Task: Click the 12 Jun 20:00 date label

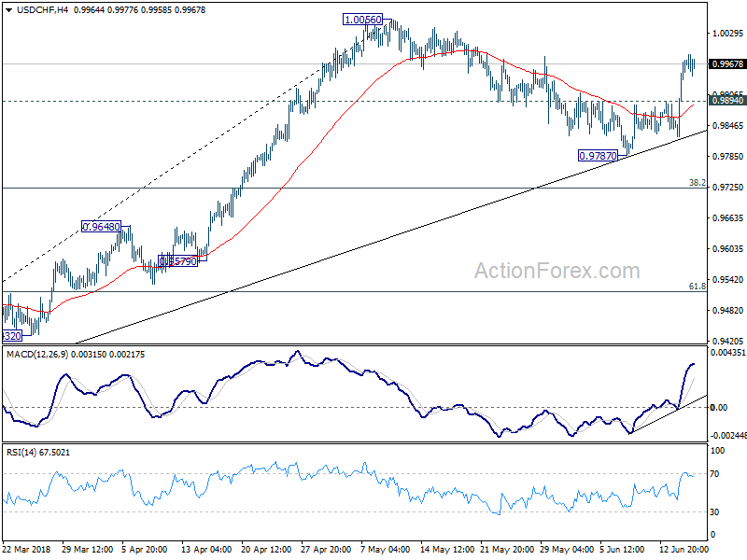Action: pyautogui.click(x=685, y=550)
